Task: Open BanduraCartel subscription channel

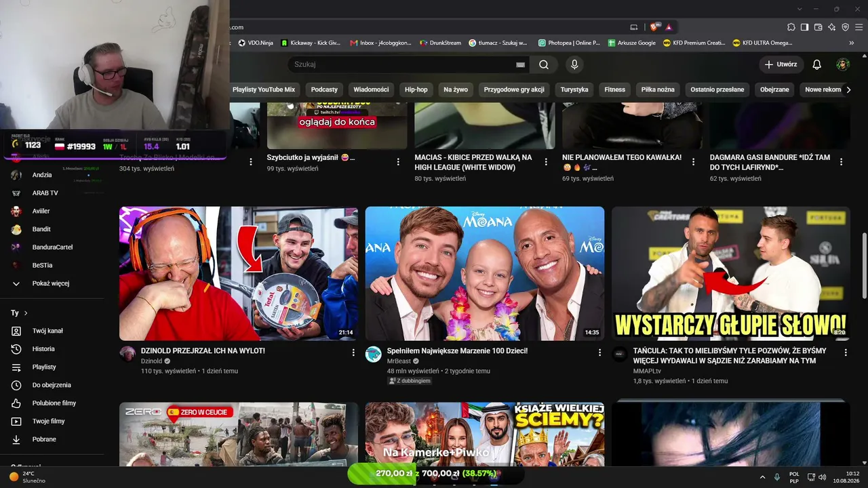Action: pos(52,247)
